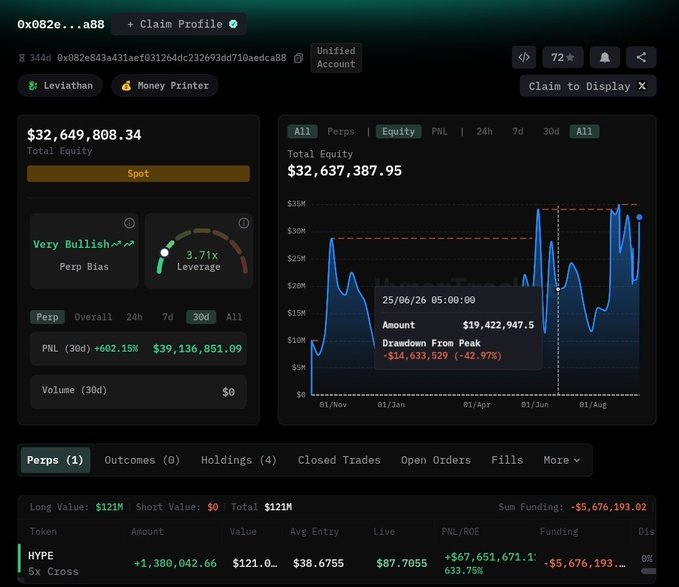
Task: Show the Equity chart mode
Action: pos(398,132)
